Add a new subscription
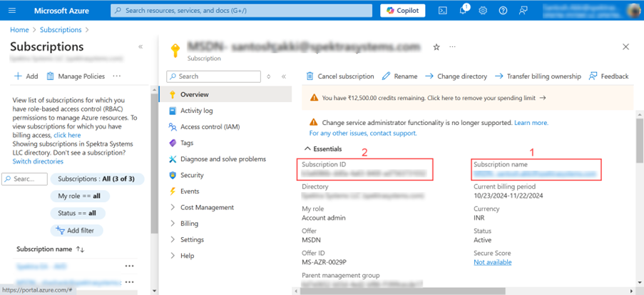 click(26, 76)
